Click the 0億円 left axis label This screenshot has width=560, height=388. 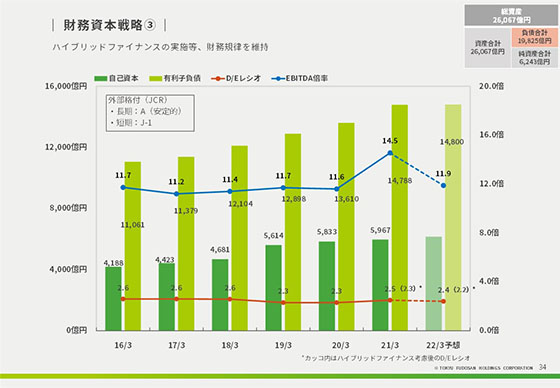click(x=76, y=330)
